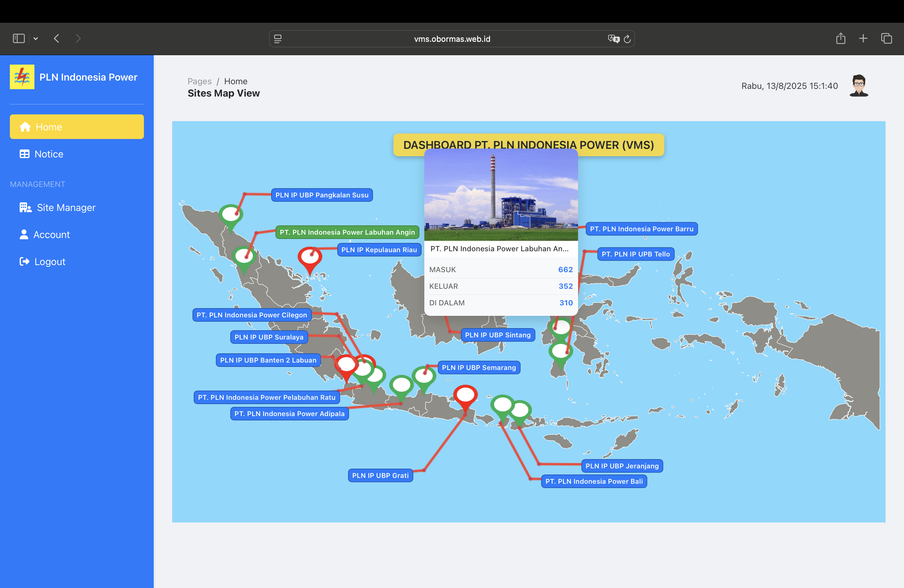The image size is (904, 588).
Task: Open a new tab with the plus icon
Action: pos(863,38)
